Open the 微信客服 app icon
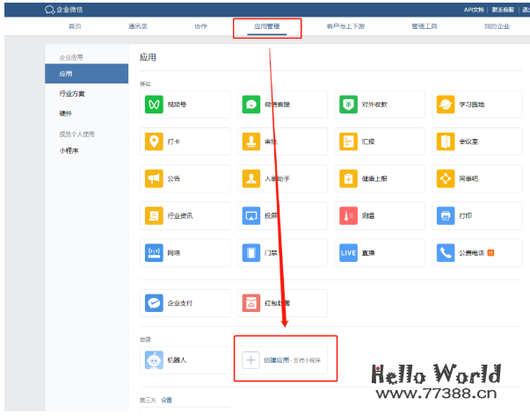Viewport: 530px width, 420px height. point(251,105)
